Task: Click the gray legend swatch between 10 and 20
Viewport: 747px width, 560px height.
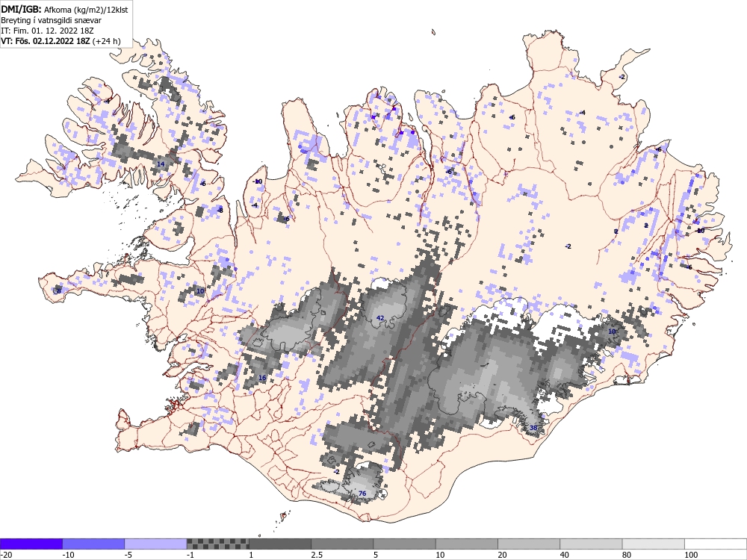Action: pos(467,544)
